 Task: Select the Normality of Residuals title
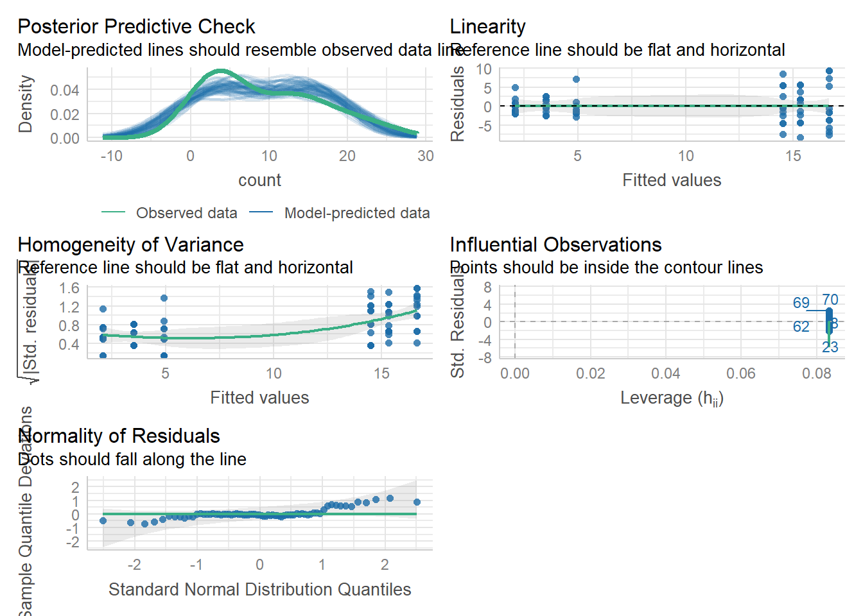pos(119,436)
